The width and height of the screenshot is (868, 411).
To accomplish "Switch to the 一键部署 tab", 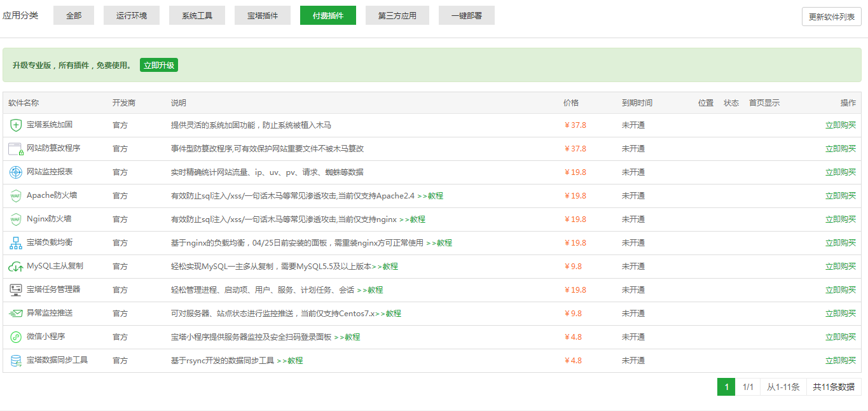I will point(467,15).
